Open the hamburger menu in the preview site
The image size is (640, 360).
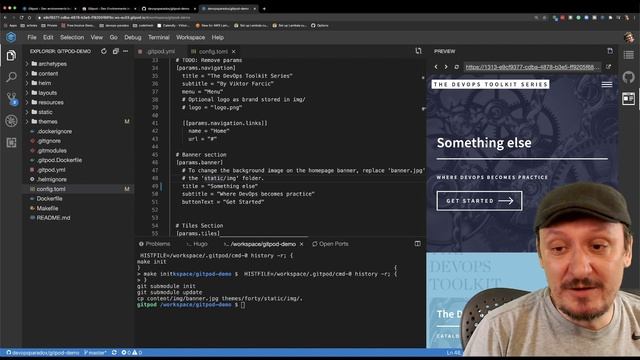click(x=607, y=84)
